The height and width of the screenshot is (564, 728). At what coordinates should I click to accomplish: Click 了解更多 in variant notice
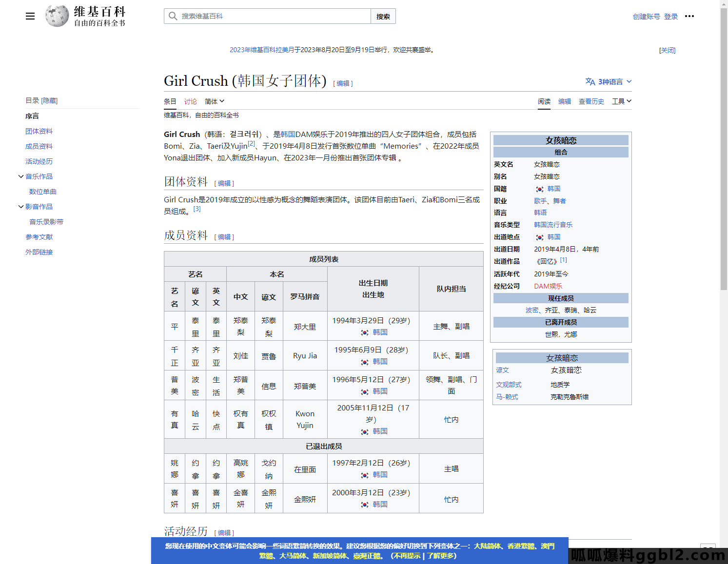pos(441,556)
